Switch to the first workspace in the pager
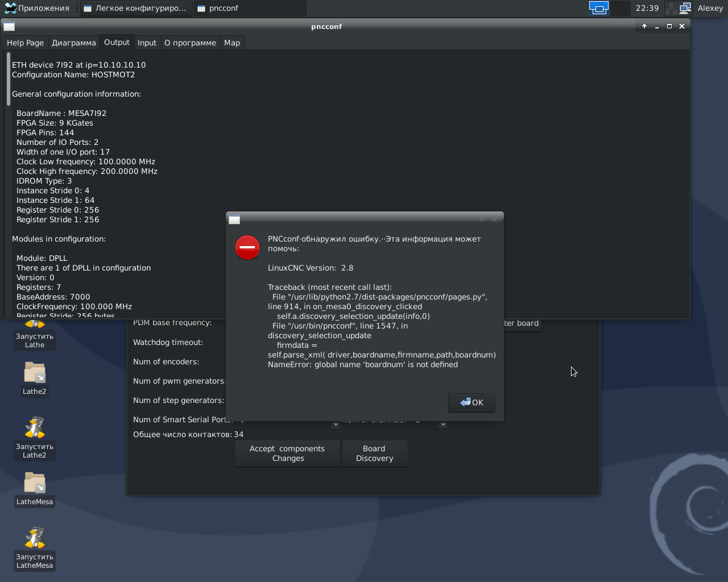This screenshot has height=582, width=728. [x=599, y=8]
